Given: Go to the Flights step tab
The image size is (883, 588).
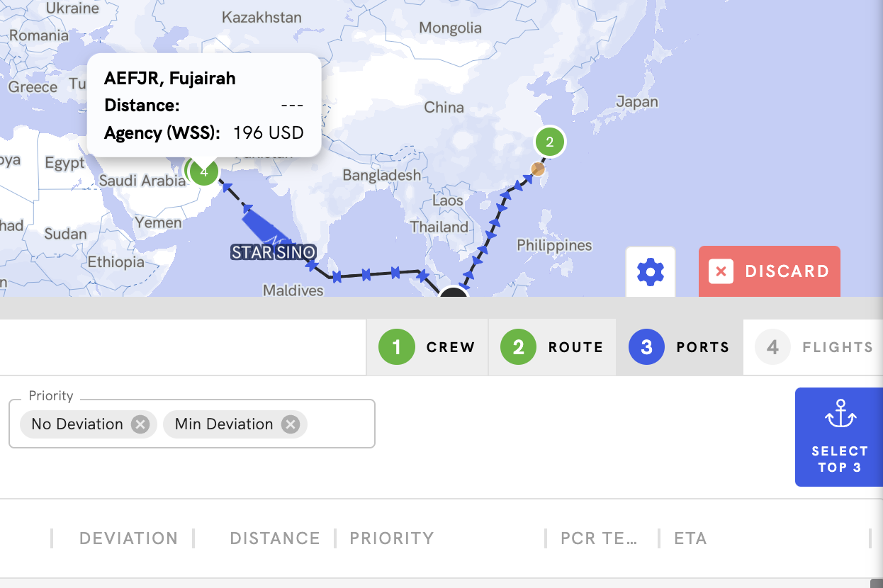Looking at the screenshot, I should click(x=814, y=347).
